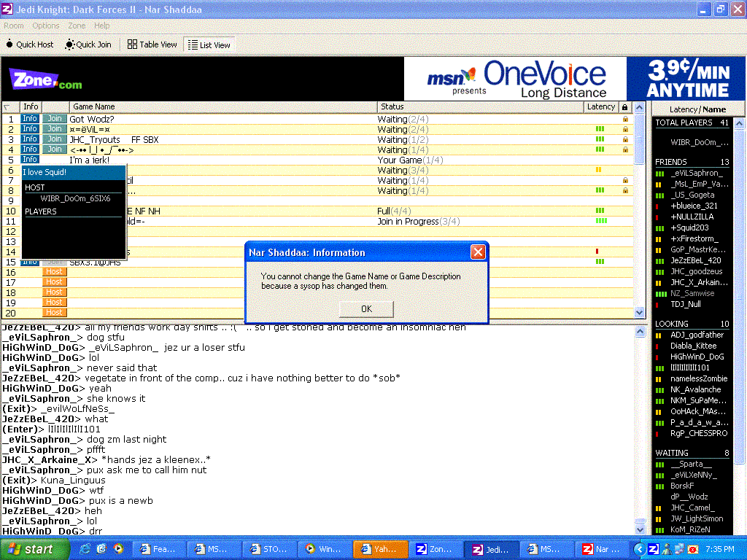Click the player list scroll up arrow

(x=739, y=124)
